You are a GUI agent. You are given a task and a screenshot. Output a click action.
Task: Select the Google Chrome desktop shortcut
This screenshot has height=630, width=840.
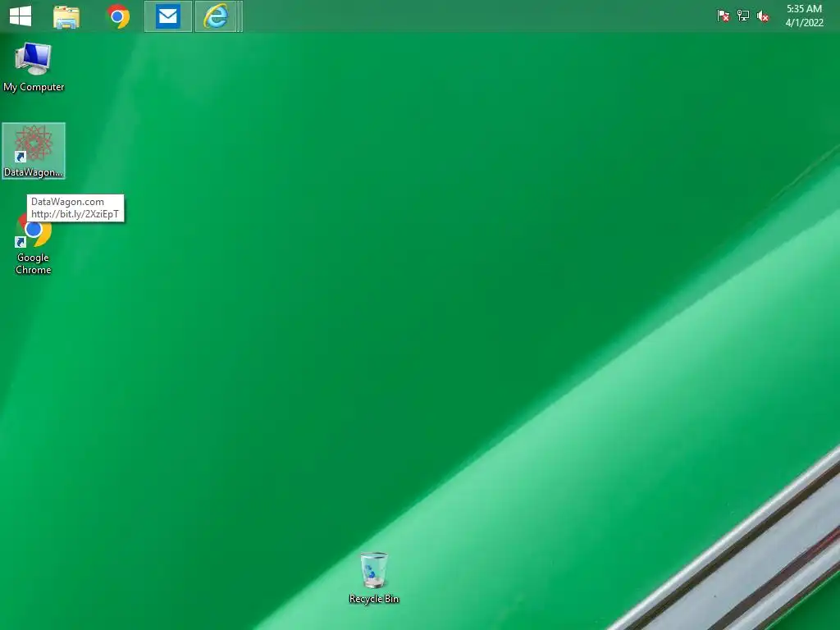[33, 244]
